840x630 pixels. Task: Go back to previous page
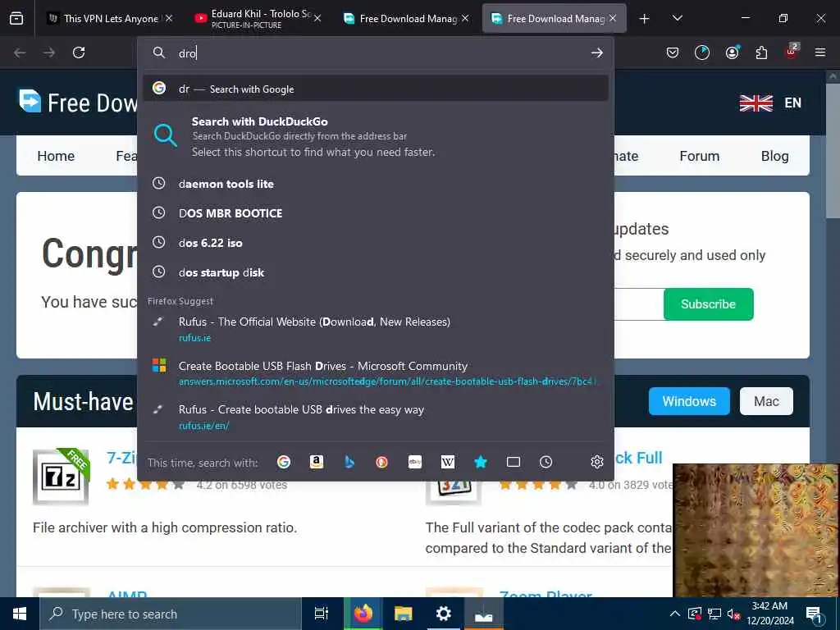coord(20,52)
